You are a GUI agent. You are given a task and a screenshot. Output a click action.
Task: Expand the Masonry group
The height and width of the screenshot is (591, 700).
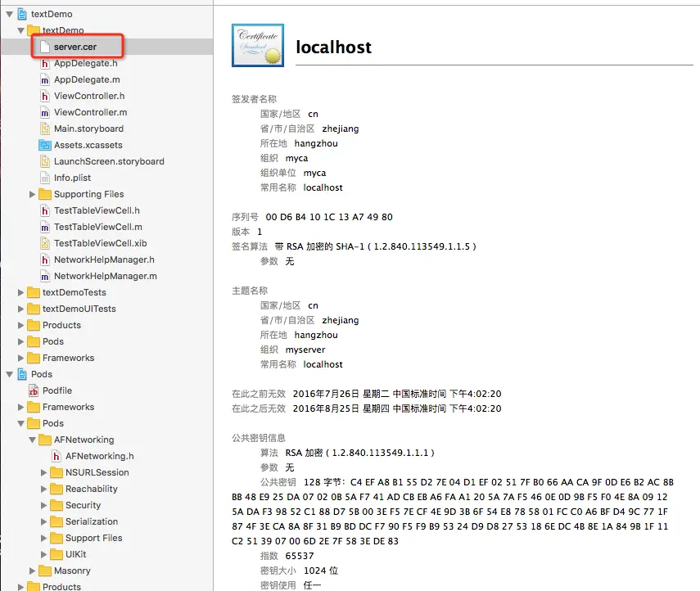[x=32, y=571]
